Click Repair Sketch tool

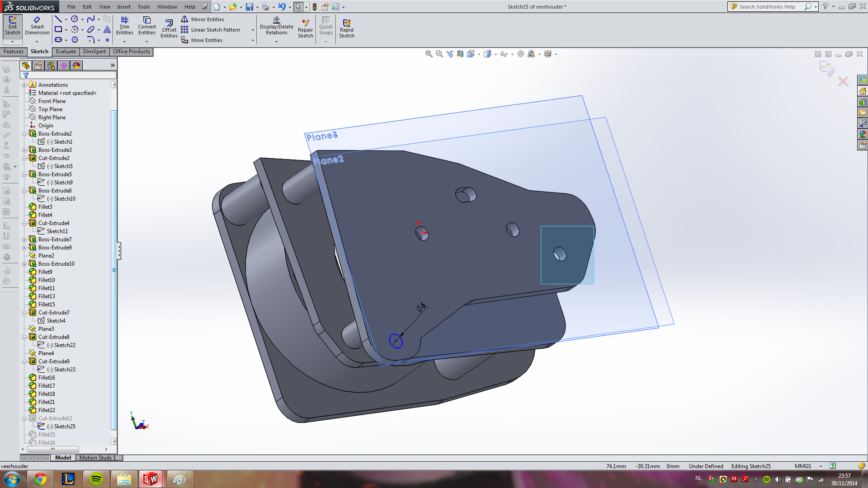tap(305, 28)
